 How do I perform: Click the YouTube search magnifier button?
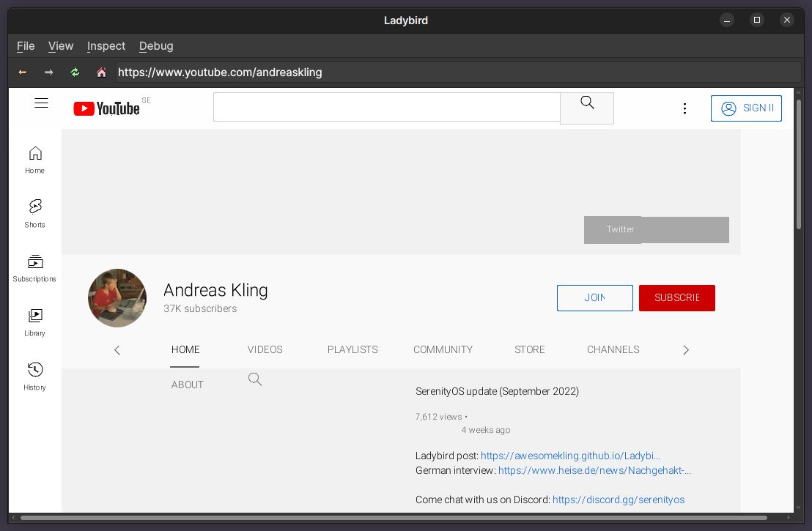587,108
